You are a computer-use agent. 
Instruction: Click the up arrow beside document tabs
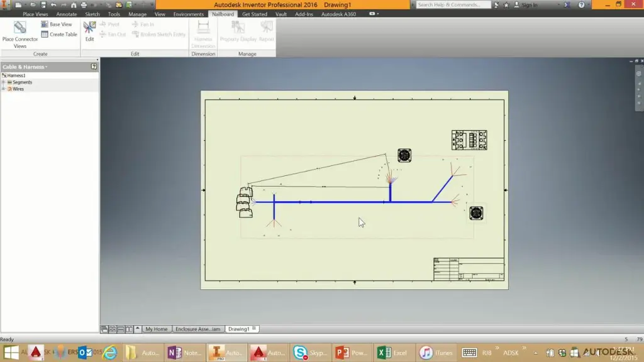tap(138, 329)
